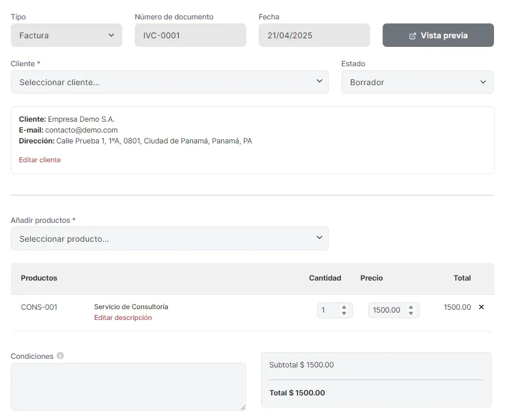Click the Editar descripción link
Screen dimensions: 506x420
tap(123, 318)
